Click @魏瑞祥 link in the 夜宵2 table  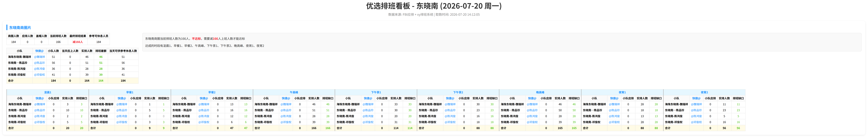pyautogui.click(x=697, y=104)
